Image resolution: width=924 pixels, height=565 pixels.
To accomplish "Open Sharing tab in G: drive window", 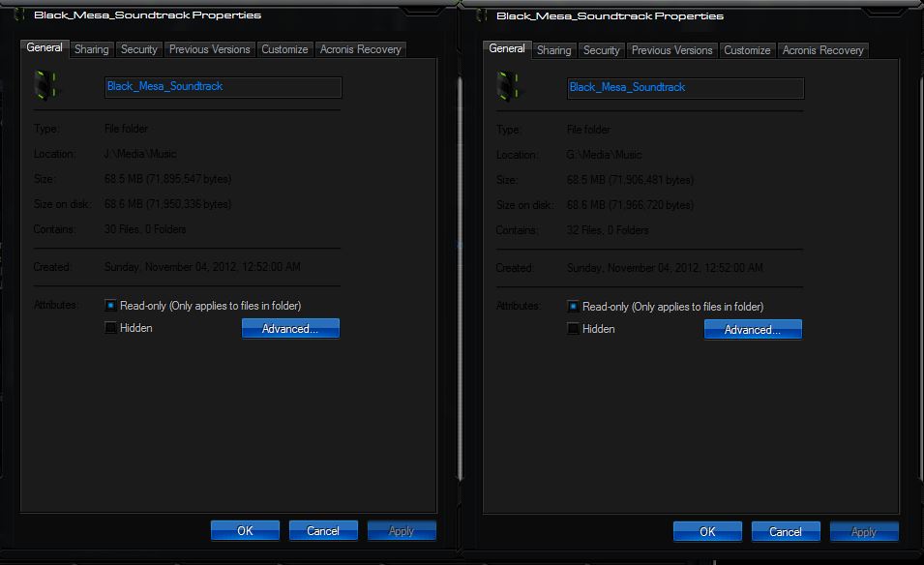I will 554,50.
